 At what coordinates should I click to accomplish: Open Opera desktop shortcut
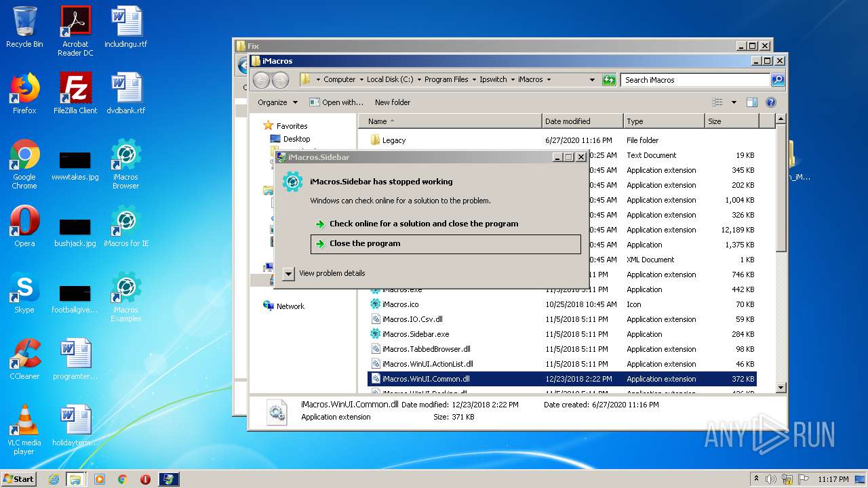[x=24, y=226]
